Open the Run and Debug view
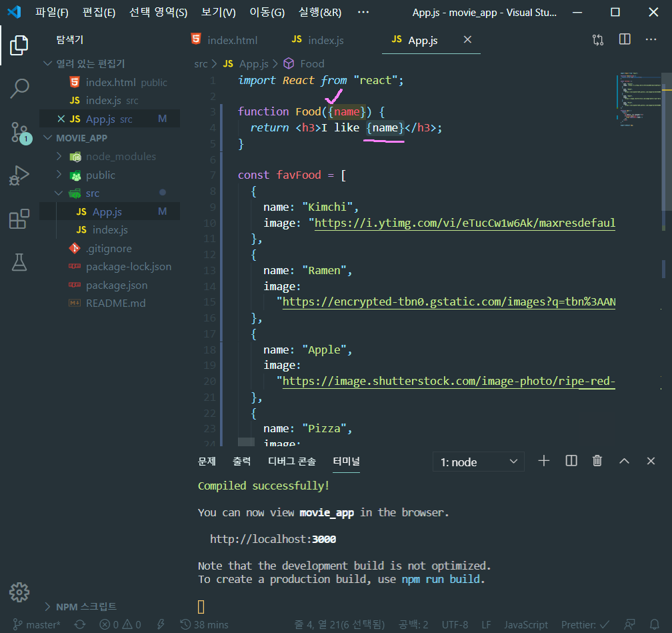672x633 pixels. (x=19, y=175)
